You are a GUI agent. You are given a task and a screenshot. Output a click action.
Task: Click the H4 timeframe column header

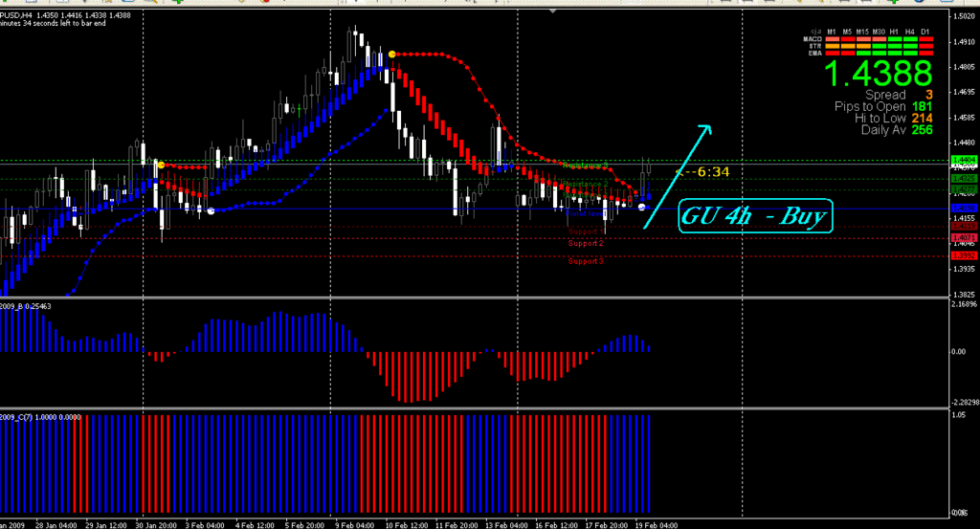(909, 32)
